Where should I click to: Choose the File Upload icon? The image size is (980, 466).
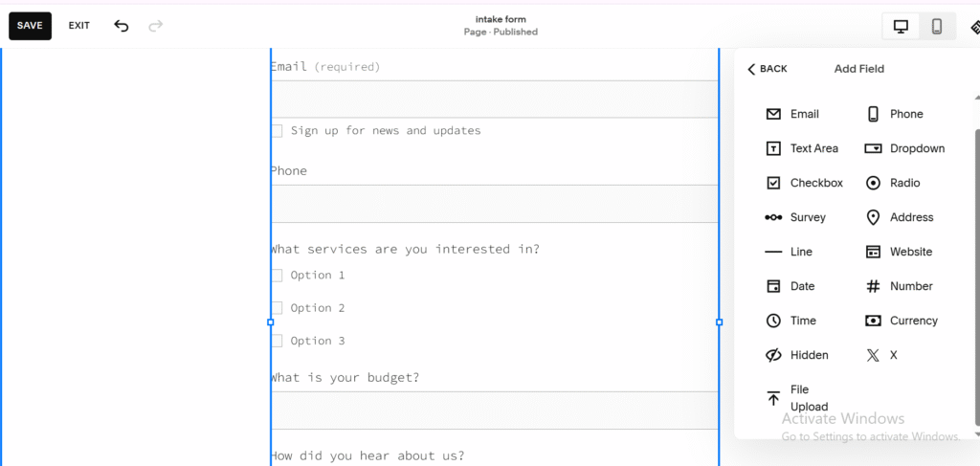tap(773, 398)
